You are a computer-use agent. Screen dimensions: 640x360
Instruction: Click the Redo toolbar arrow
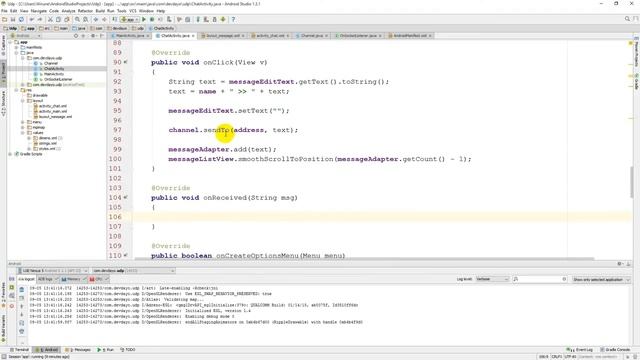tap(40, 19)
